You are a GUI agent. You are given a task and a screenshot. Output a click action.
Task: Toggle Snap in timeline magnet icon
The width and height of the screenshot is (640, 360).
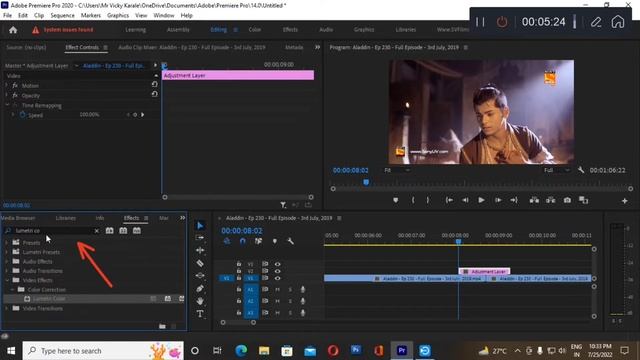pyautogui.click(x=242, y=241)
